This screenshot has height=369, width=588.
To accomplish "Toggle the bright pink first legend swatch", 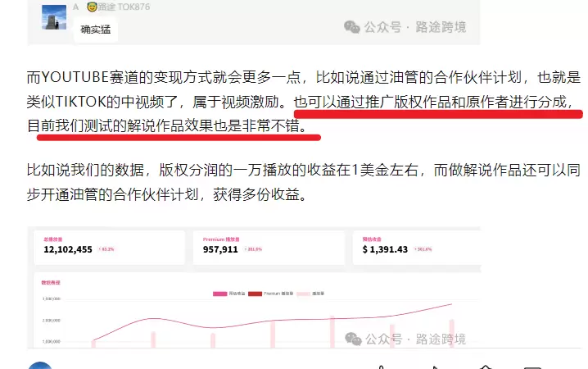I will (x=220, y=294).
